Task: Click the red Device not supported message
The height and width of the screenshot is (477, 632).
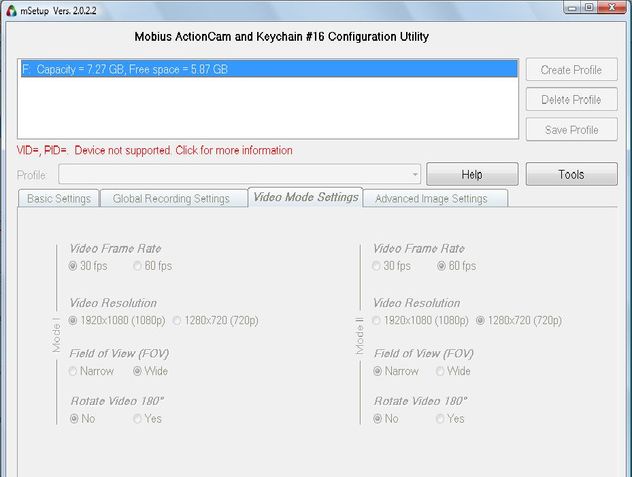Action: pyautogui.click(x=155, y=150)
